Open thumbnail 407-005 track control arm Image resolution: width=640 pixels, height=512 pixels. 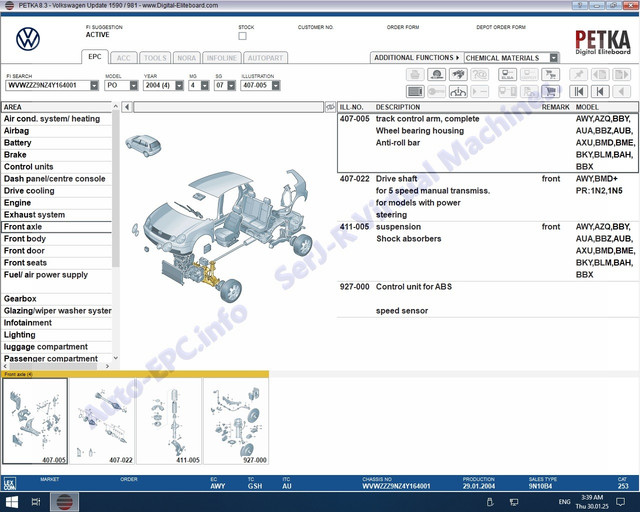click(35, 421)
